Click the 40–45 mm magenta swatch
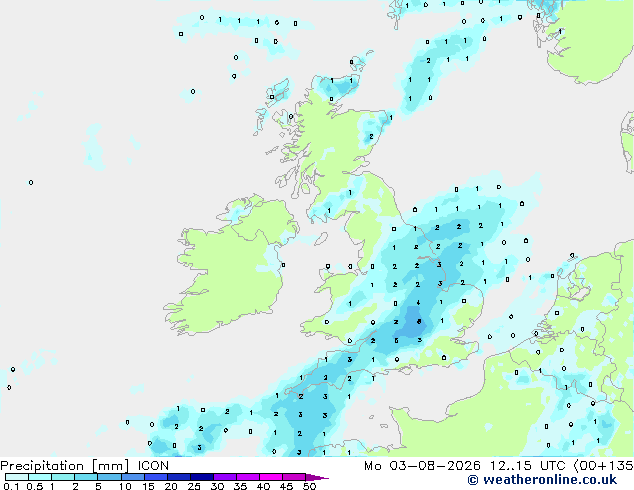The height and width of the screenshot is (490, 634). (271, 477)
